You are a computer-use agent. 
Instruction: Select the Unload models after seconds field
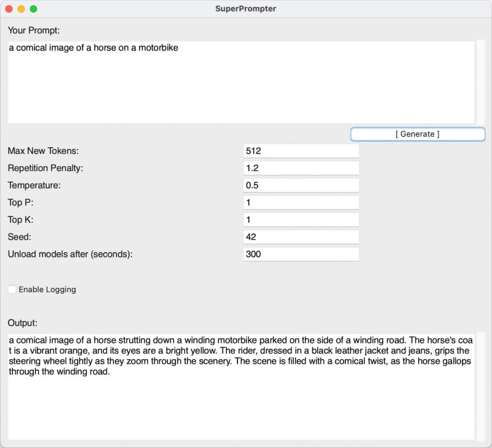click(x=301, y=254)
